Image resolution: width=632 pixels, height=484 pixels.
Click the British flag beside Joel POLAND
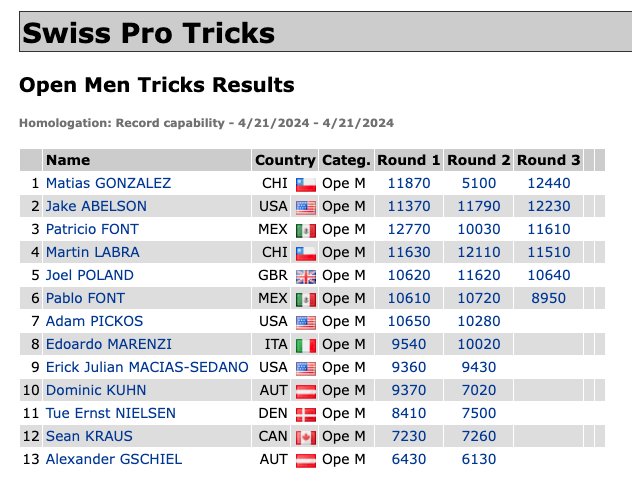(x=305, y=276)
